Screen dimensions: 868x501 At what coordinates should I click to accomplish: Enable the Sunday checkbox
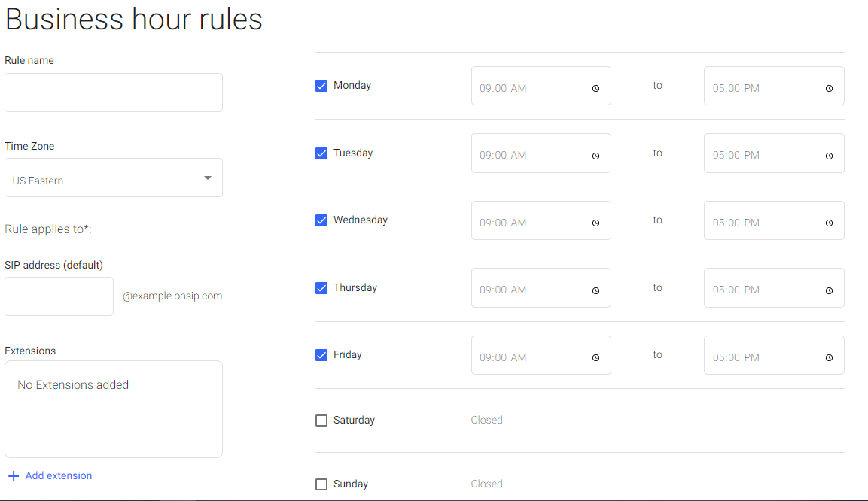pos(321,484)
